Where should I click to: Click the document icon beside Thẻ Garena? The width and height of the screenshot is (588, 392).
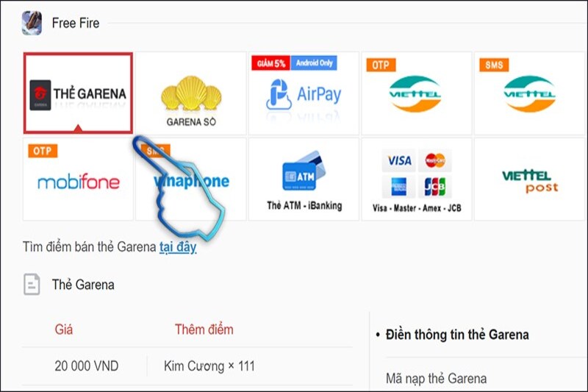coord(32,285)
